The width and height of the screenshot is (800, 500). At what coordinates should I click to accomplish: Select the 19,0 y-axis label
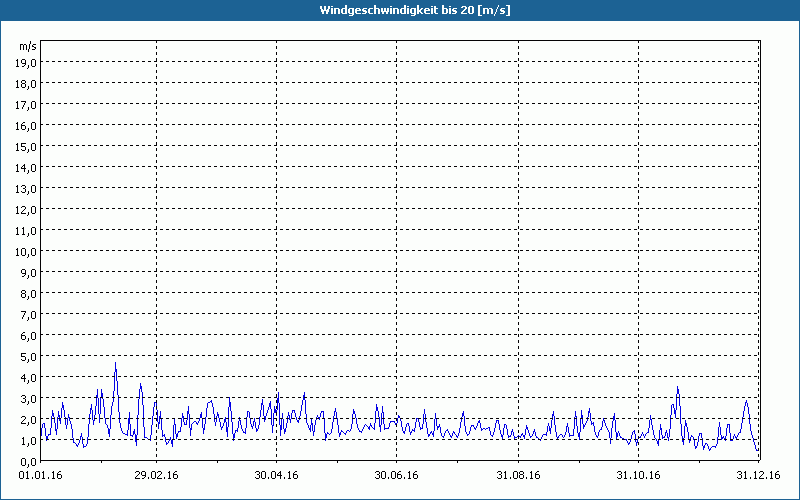[x=27, y=63]
